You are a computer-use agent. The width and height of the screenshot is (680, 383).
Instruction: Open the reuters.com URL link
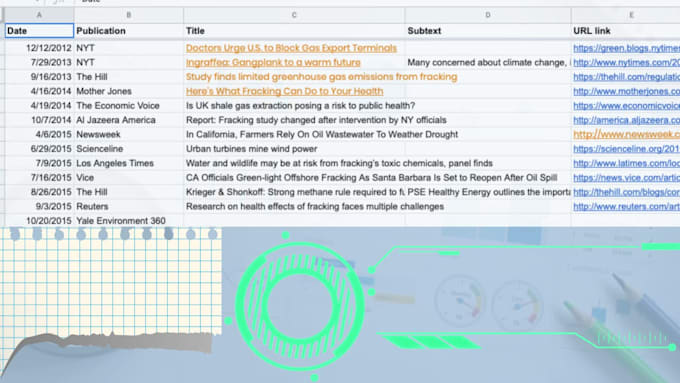point(626,206)
